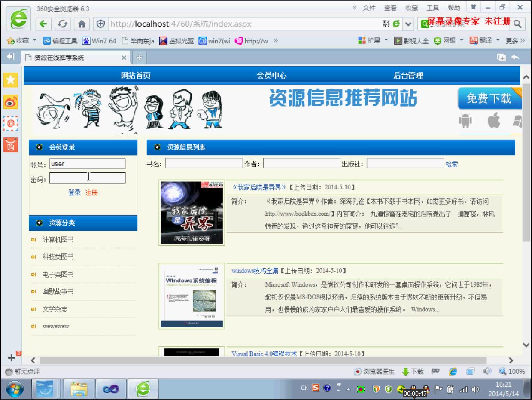
Task: Click the 密码 password field
Action: (x=88, y=178)
